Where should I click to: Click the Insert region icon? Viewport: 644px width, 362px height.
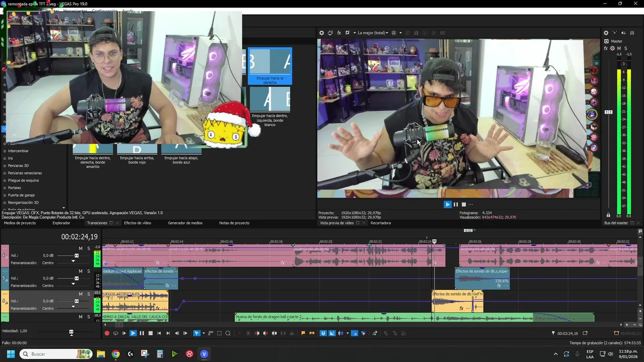click(312, 333)
